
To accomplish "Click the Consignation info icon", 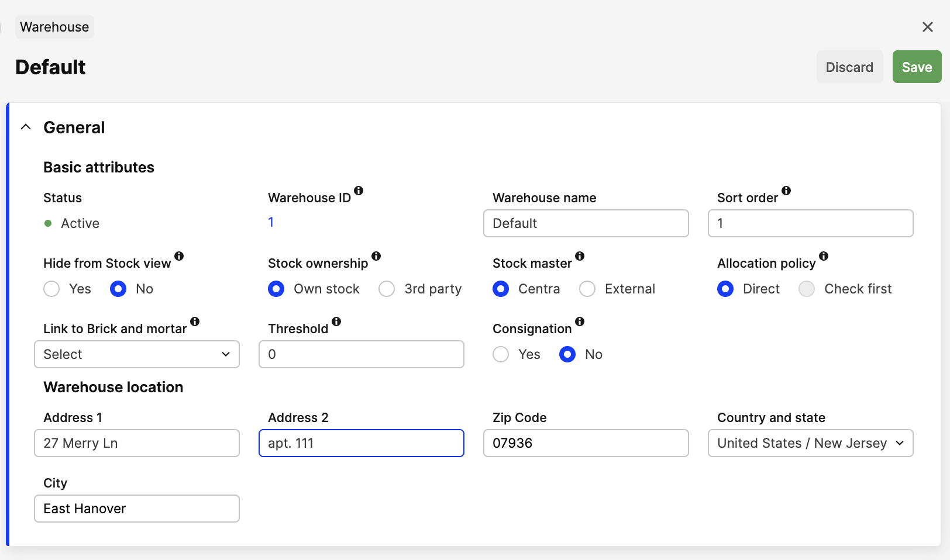I will [580, 322].
